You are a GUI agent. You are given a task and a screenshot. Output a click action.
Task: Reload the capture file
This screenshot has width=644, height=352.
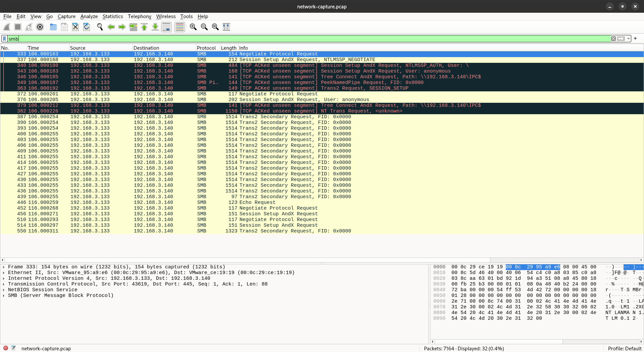(x=87, y=27)
